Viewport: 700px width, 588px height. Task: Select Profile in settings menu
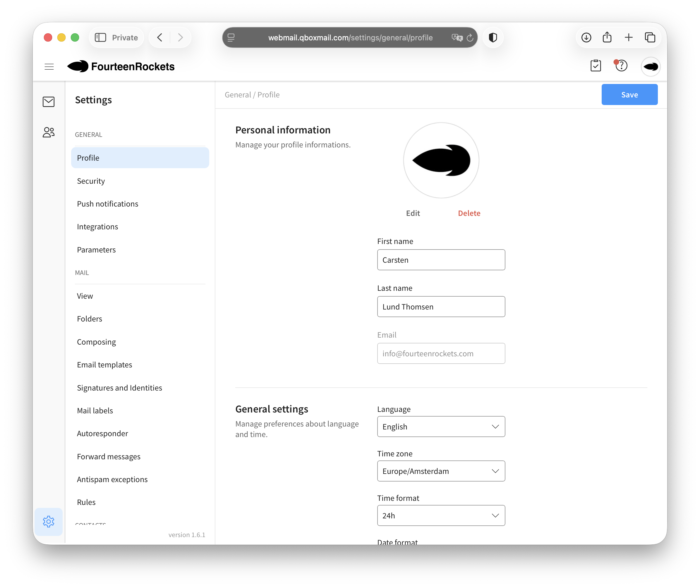pyautogui.click(x=140, y=158)
